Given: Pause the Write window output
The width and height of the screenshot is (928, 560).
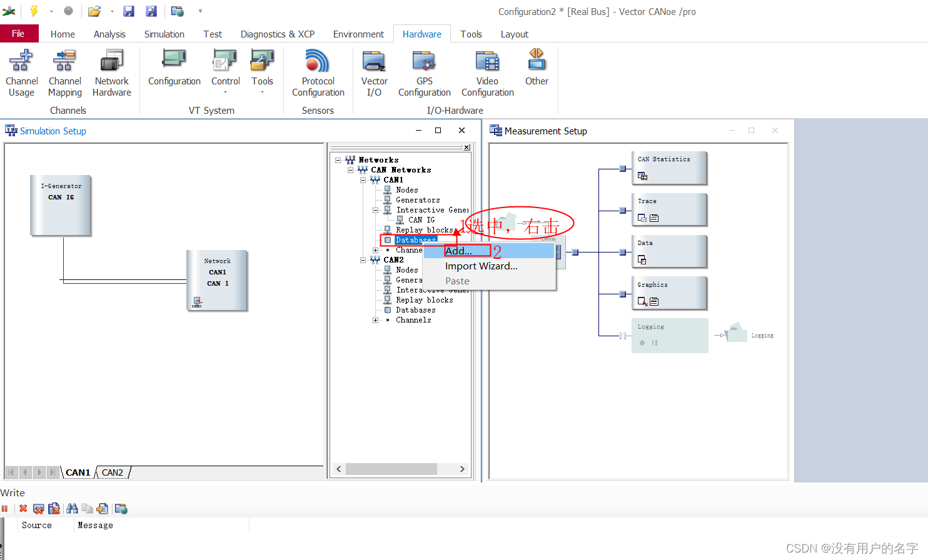Looking at the screenshot, I should click(4, 509).
